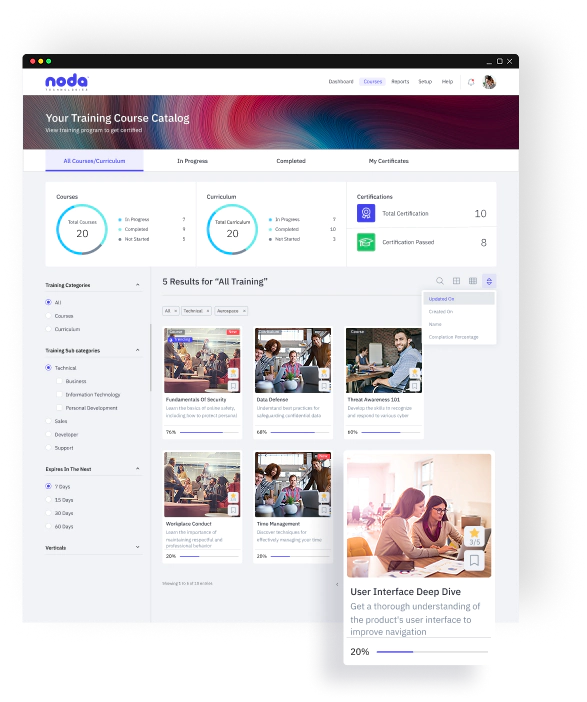
Task: Switch to the In Progress tab
Action: 193,161
